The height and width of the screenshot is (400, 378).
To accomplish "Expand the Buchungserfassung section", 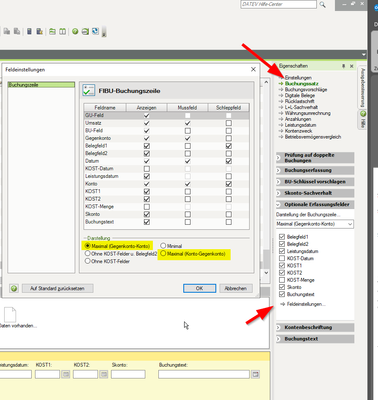I will [x=315, y=170].
